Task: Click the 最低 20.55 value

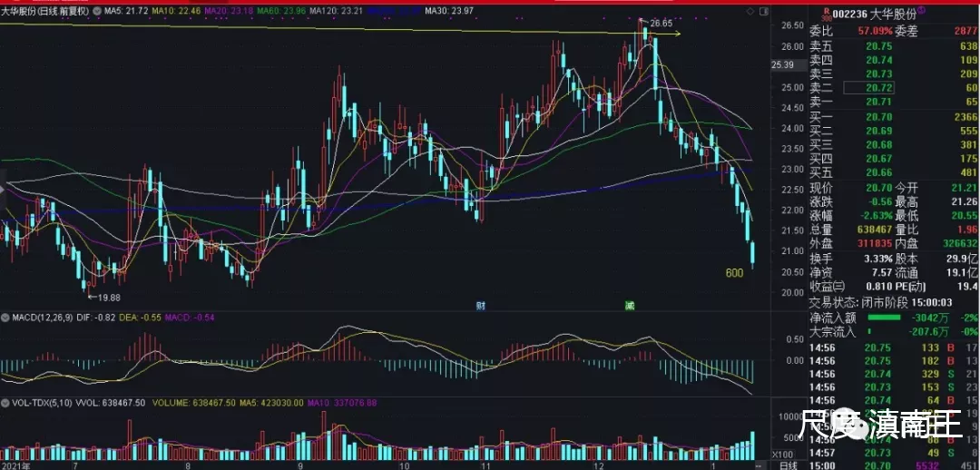Action: tap(963, 216)
